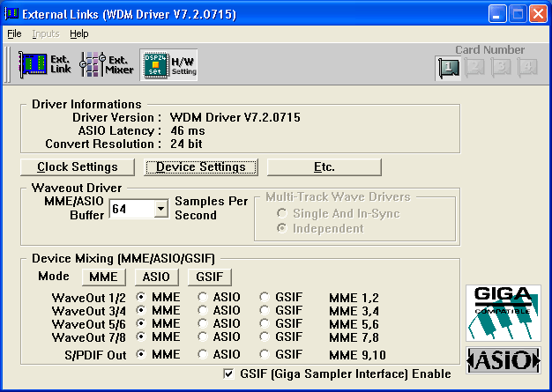Set WaveOut 7/8 to GSIF
Image resolution: width=552 pixels, height=392 pixels.
[265, 337]
